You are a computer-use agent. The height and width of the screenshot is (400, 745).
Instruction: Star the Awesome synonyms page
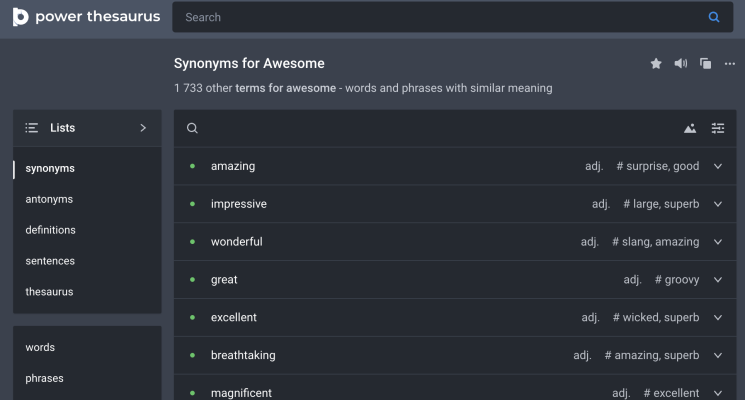656,64
